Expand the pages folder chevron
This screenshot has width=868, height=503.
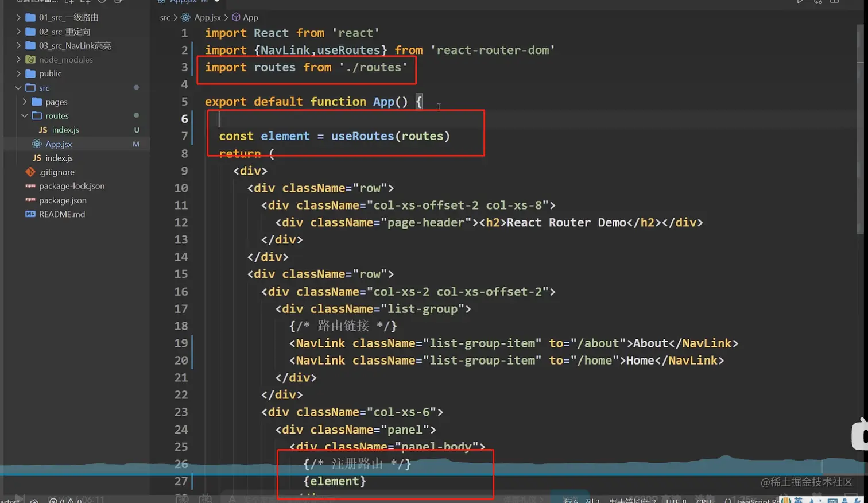(25, 102)
